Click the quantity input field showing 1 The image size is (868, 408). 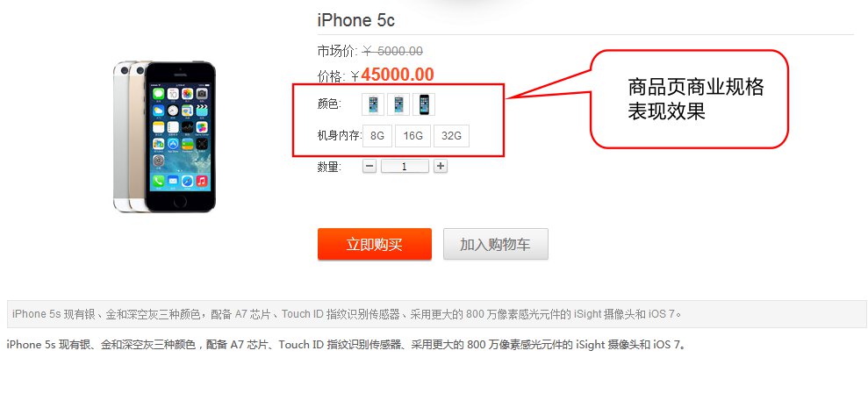pyautogui.click(x=405, y=166)
